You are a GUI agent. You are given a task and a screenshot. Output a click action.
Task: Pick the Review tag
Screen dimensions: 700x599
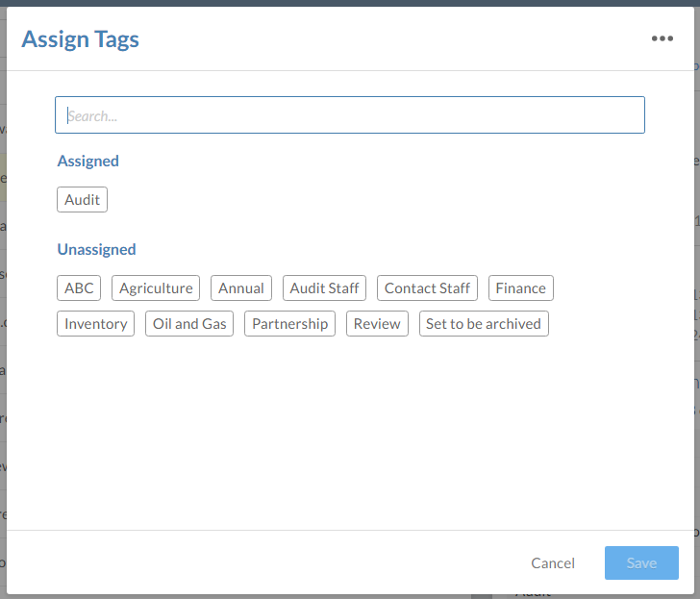pyautogui.click(x=377, y=324)
